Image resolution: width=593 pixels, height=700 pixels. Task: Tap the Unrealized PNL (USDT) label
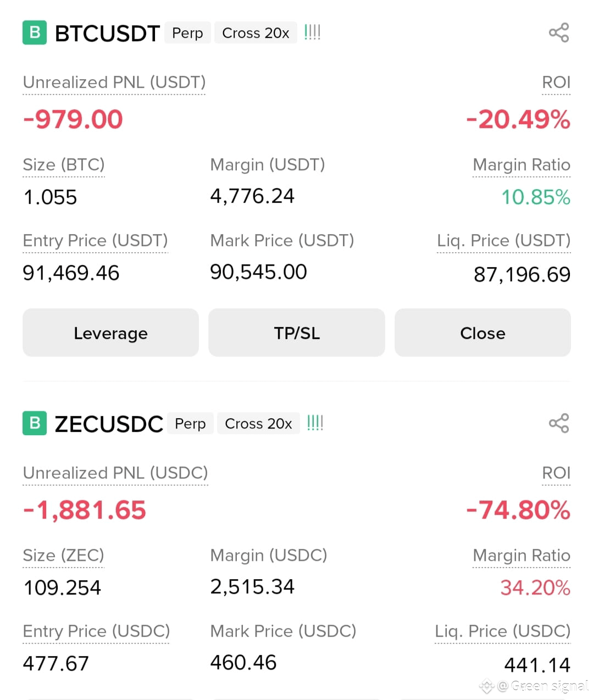[114, 82]
